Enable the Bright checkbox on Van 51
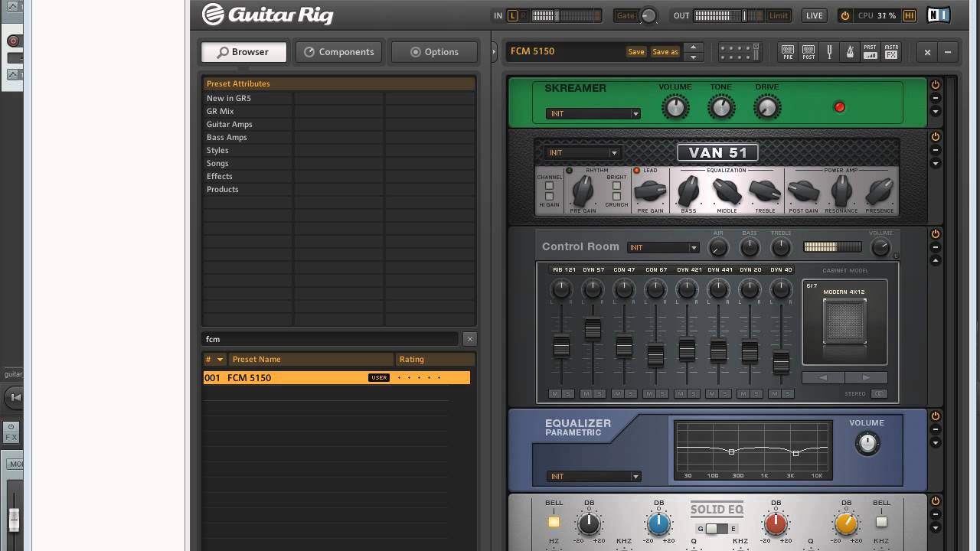980x551 pixels. click(x=616, y=186)
